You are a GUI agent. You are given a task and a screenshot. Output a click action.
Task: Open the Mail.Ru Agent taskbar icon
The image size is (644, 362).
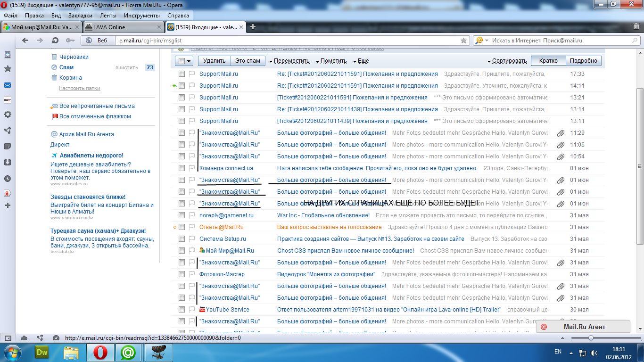click(x=127, y=352)
